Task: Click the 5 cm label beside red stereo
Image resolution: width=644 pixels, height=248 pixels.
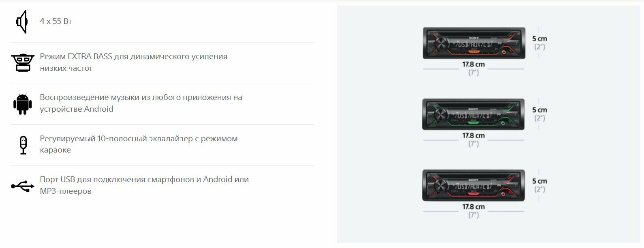Action: pos(539,181)
